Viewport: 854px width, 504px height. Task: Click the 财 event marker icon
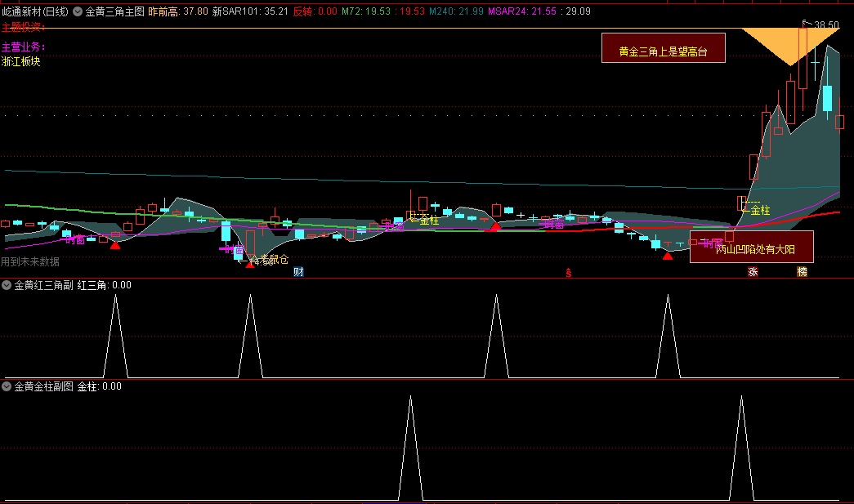coord(298,272)
